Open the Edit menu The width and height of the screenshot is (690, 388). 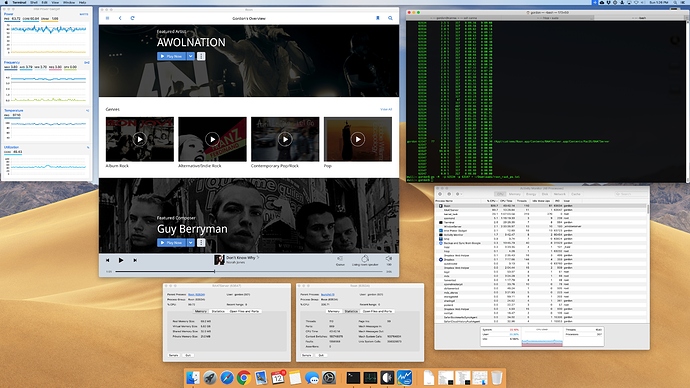tap(44, 2)
